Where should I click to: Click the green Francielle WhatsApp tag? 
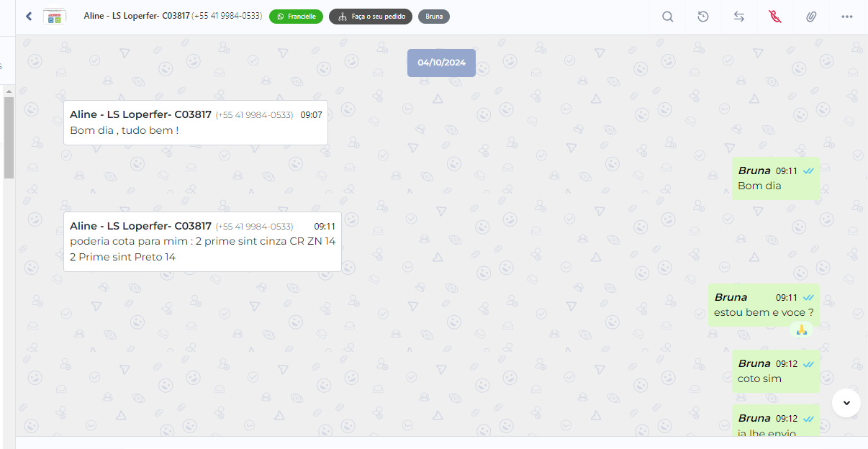point(296,16)
